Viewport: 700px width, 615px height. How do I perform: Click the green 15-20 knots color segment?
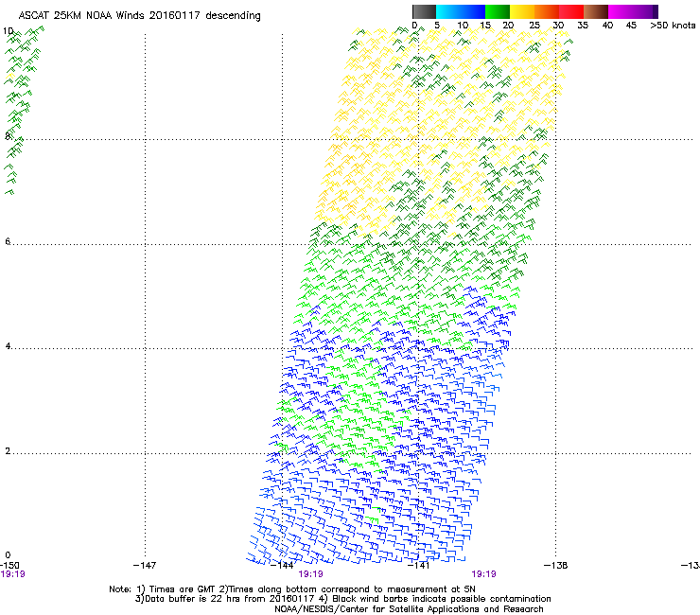coord(498,11)
